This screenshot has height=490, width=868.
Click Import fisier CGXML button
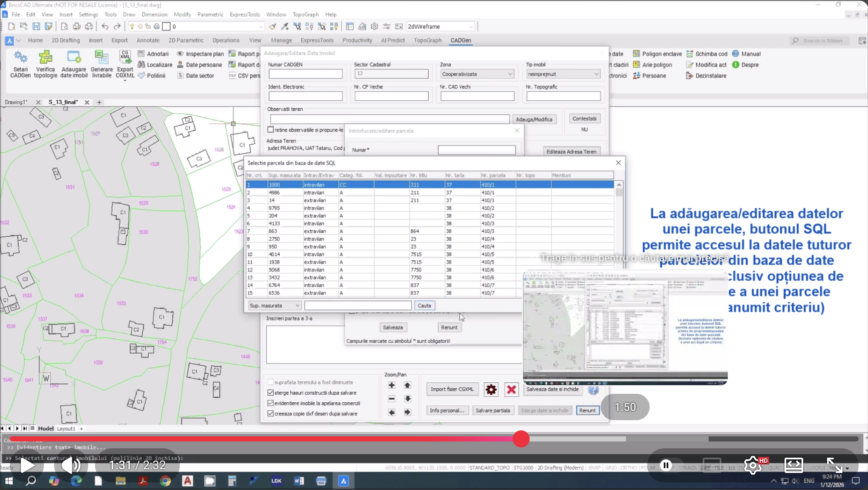point(452,389)
